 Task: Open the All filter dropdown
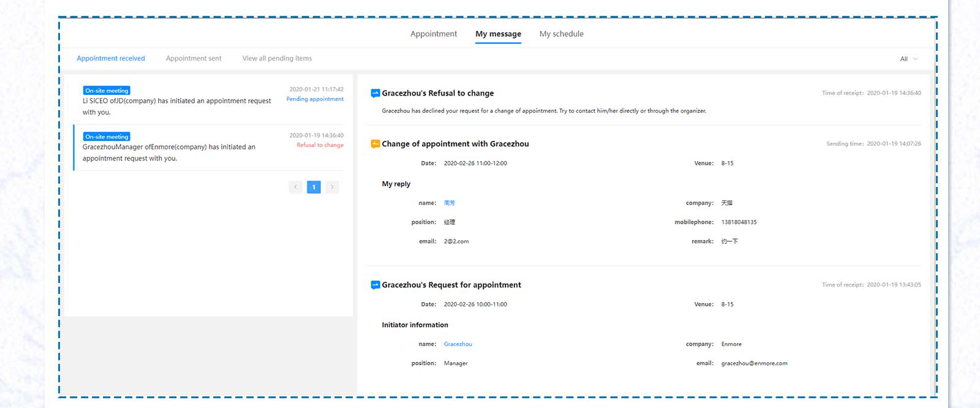point(909,59)
